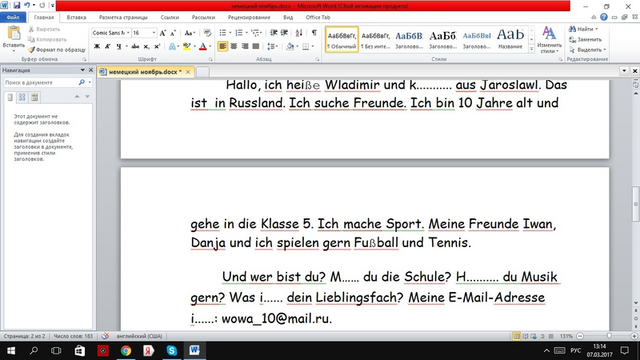Close the Навигация pane
The height and width of the screenshot is (360, 640).
pyautogui.click(x=91, y=70)
